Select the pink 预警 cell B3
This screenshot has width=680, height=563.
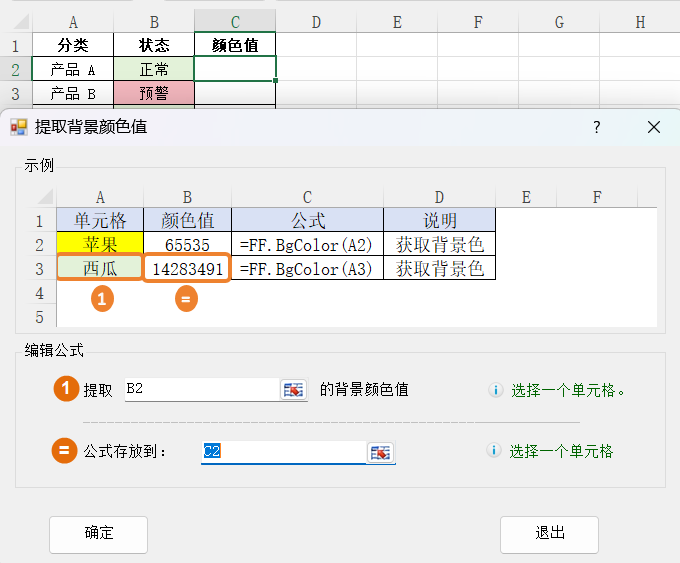point(154,93)
